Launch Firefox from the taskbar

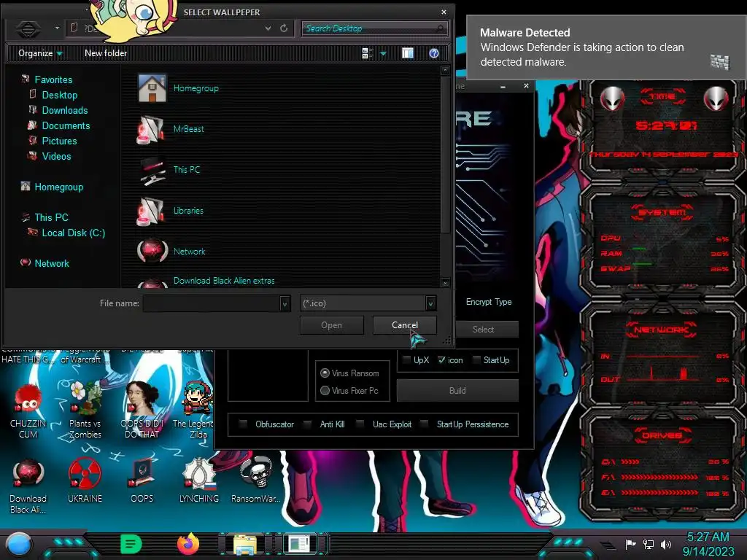188,544
